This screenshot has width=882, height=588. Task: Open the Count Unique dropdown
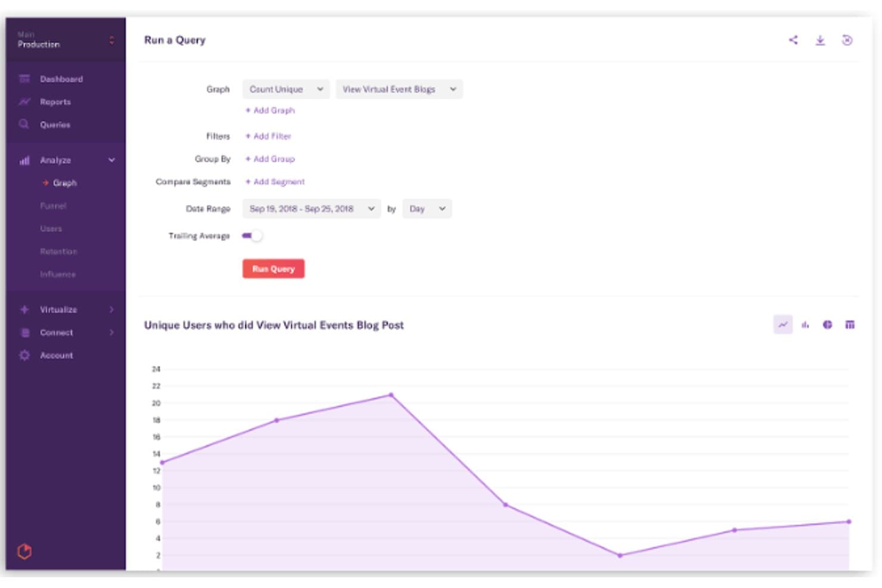pos(286,89)
